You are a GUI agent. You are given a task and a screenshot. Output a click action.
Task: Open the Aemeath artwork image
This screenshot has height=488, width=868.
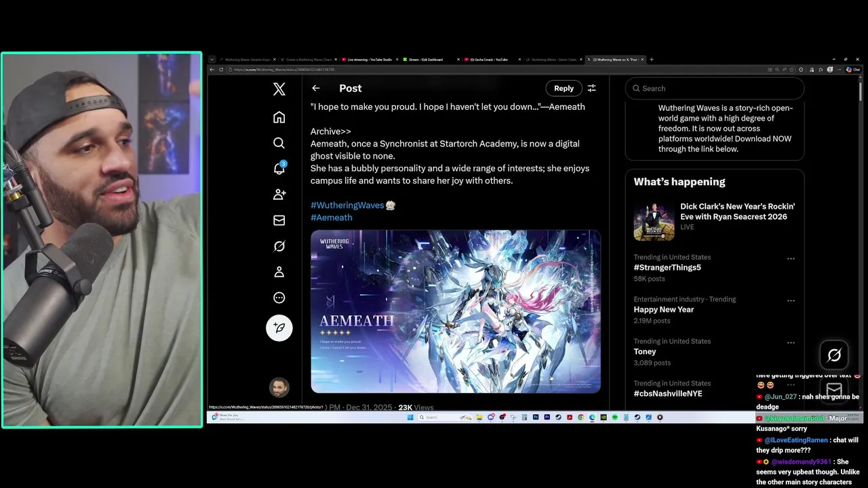[x=456, y=312]
